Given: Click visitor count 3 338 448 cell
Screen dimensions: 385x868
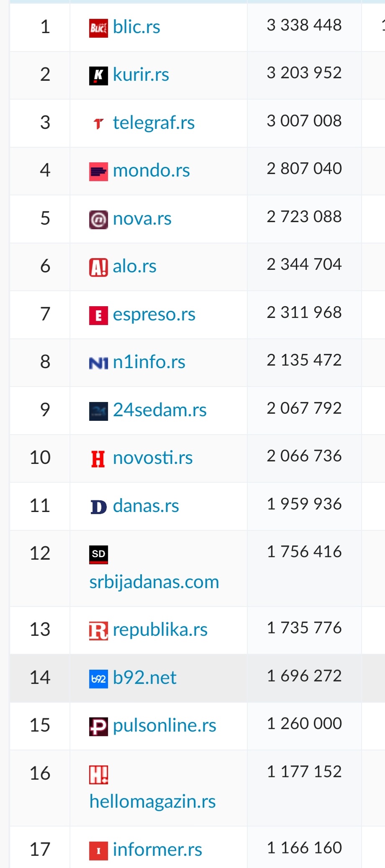Looking at the screenshot, I should coord(304,25).
